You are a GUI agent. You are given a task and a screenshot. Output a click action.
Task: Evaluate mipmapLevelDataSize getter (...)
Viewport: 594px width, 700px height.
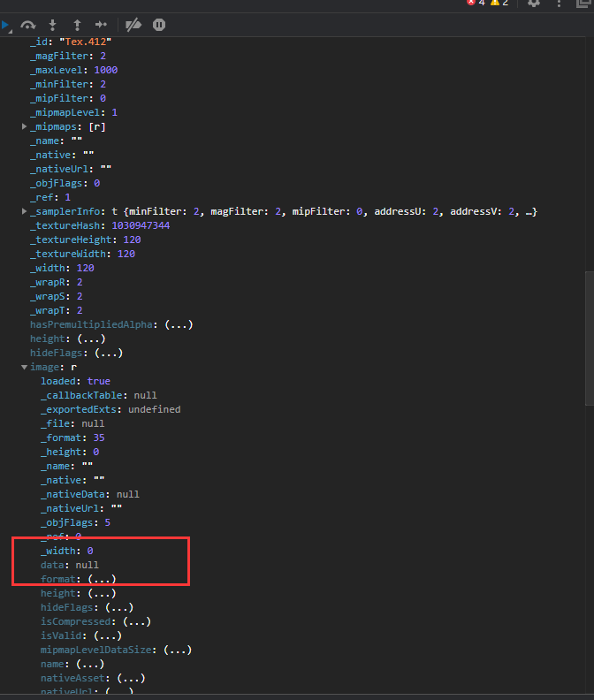point(178,650)
